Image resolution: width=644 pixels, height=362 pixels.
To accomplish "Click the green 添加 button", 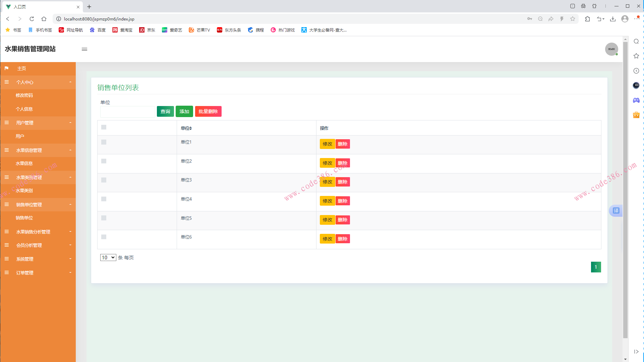I will pyautogui.click(x=184, y=111).
